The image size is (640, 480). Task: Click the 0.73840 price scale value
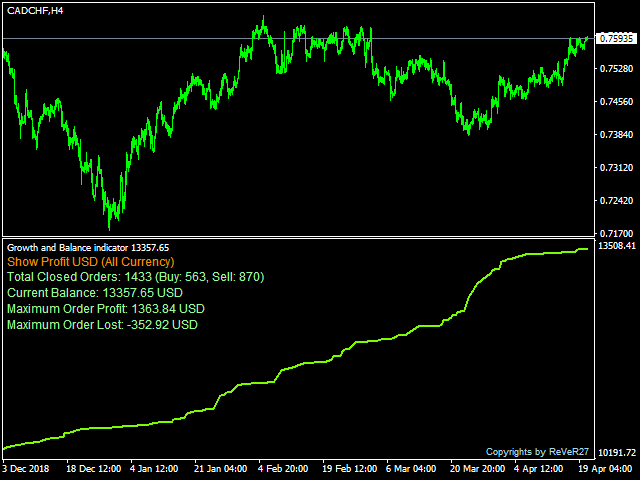pyautogui.click(x=616, y=135)
